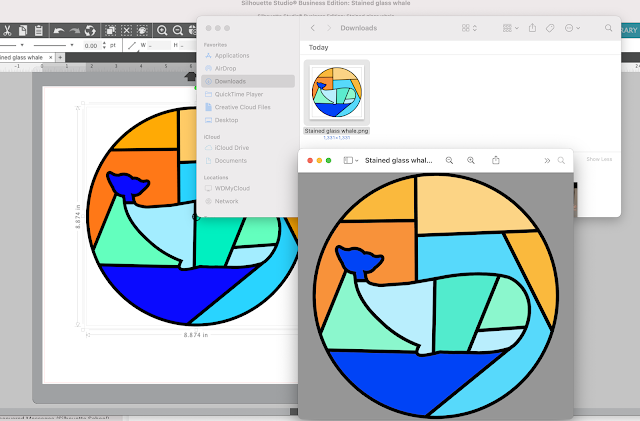Open Network in Finder sidebar
The width and height of the screenshot is (640, 421).
coord(248,201)
